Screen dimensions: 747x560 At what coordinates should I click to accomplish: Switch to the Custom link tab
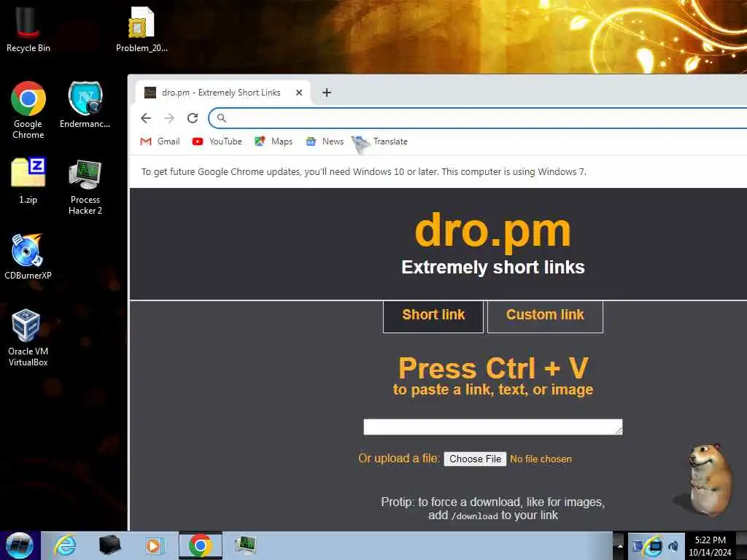tap(545, 316)
